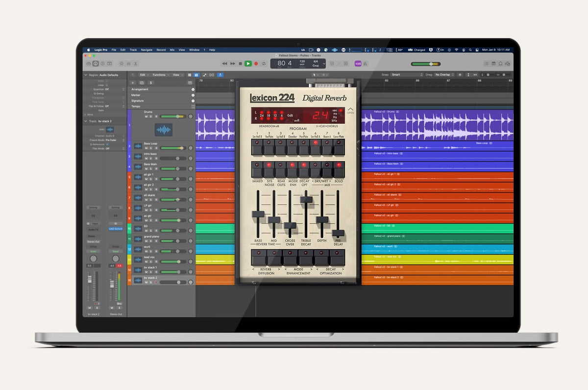Image resolution: width=588 pixels, height=390 pixels.
Task: Open the Mix menu
Action: 172,50
